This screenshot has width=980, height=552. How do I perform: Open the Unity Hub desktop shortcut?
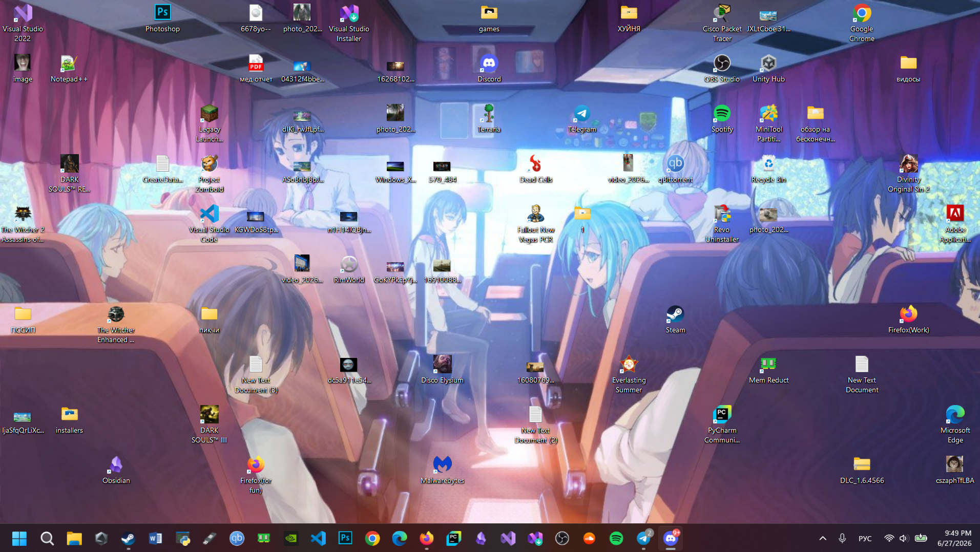point(768,69)
